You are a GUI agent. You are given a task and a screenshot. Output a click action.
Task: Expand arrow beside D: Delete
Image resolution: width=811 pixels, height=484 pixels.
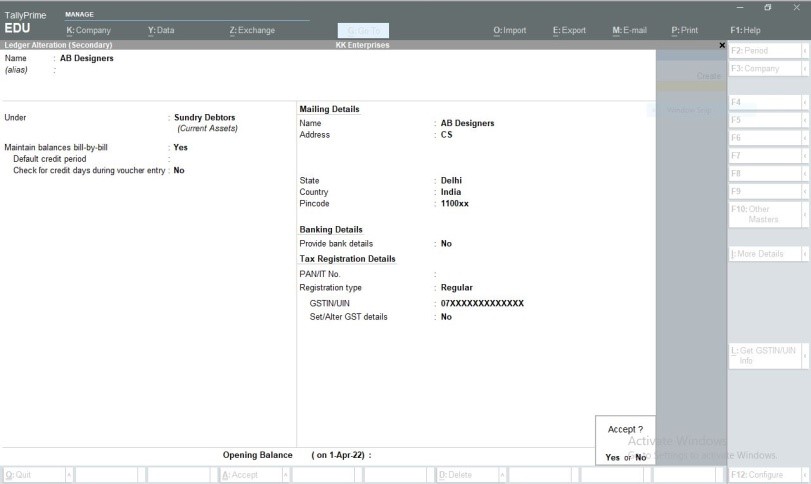pos(502,475)
